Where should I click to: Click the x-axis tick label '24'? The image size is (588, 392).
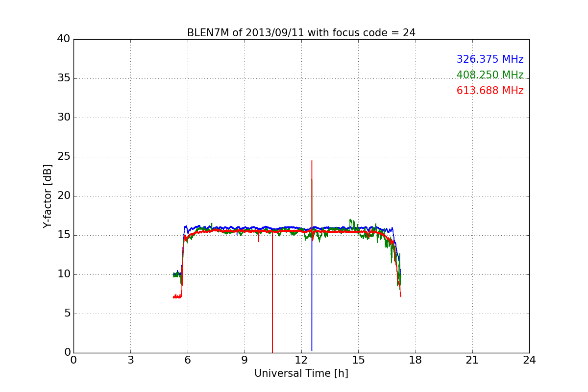[529, 360]
